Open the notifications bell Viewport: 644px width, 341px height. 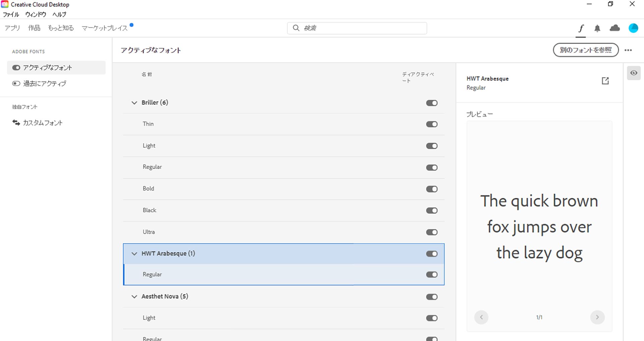click(x=597, y=28)
